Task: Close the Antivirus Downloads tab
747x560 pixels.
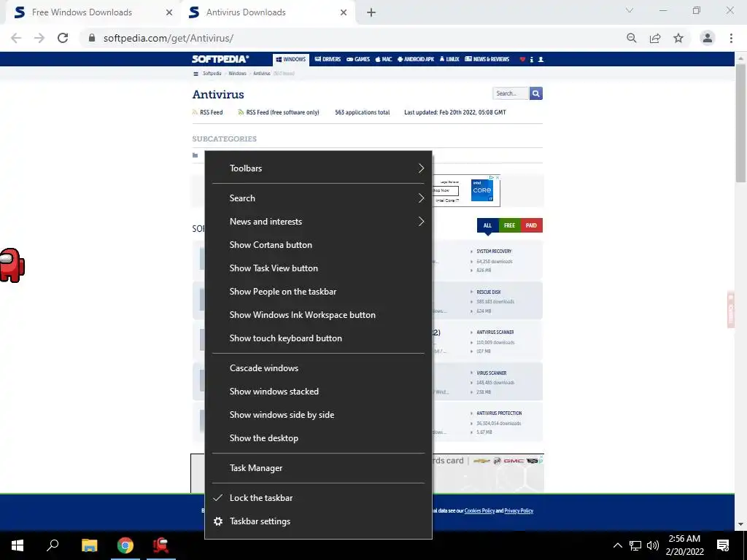Action: (x=344, y=12)
